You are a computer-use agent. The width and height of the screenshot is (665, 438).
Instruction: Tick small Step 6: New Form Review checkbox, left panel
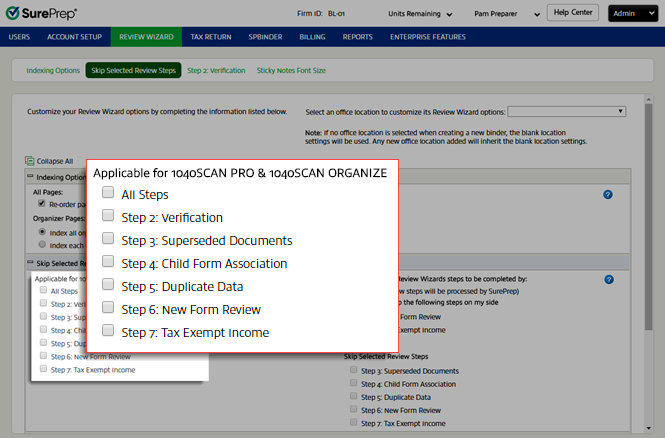pos(43,356)
